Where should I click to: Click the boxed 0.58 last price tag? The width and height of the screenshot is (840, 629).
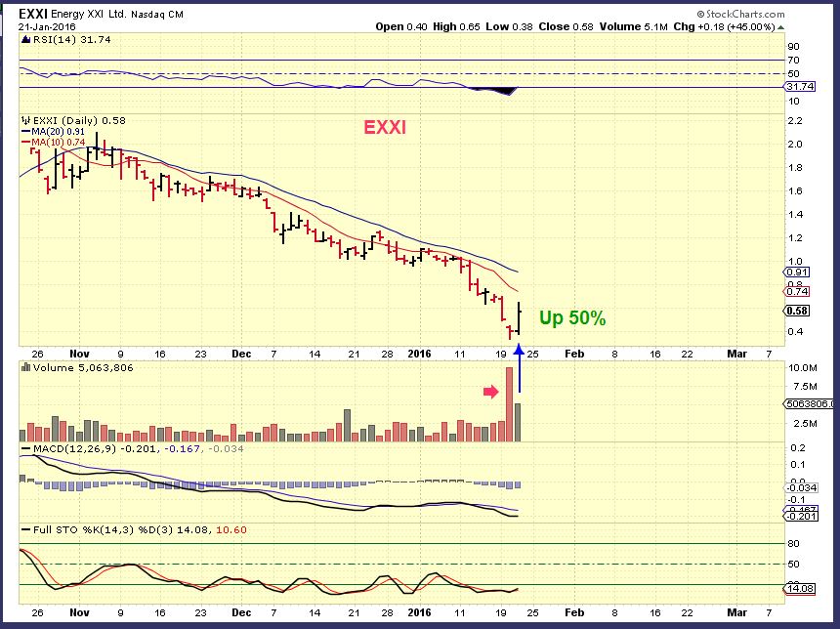(797, 311)
